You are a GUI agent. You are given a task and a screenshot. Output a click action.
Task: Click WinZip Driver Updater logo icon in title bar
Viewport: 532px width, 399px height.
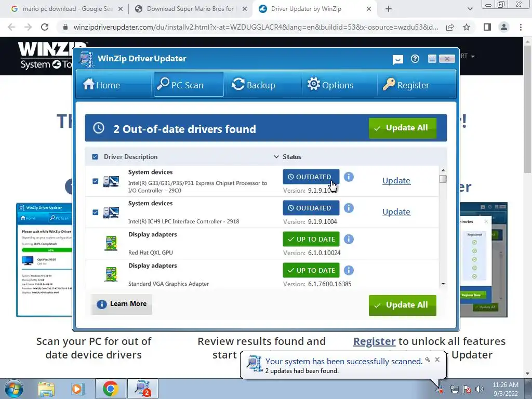pos(87,59)
